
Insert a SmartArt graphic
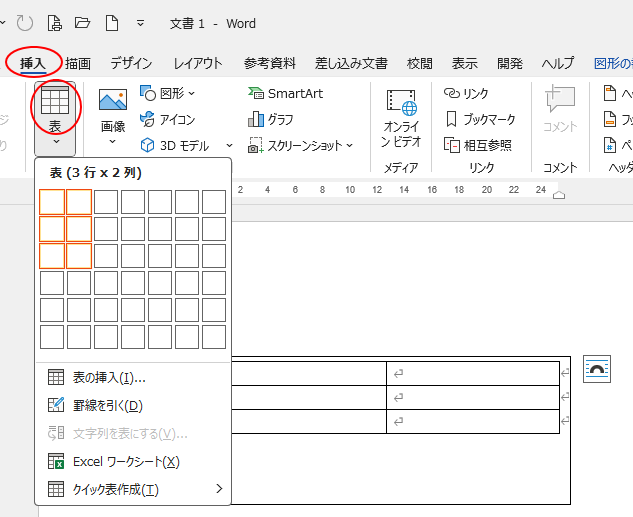(285, 94)
